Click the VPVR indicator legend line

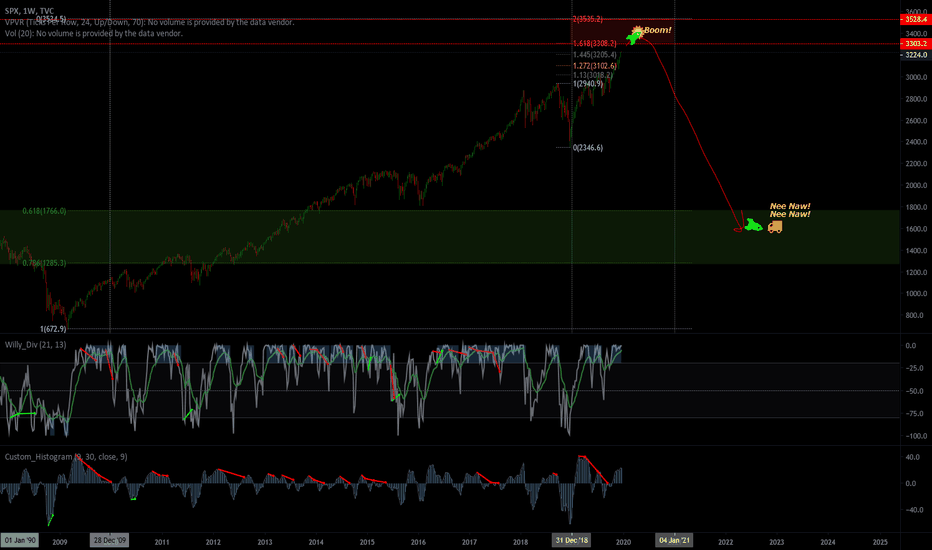click(x=149, y=22)
